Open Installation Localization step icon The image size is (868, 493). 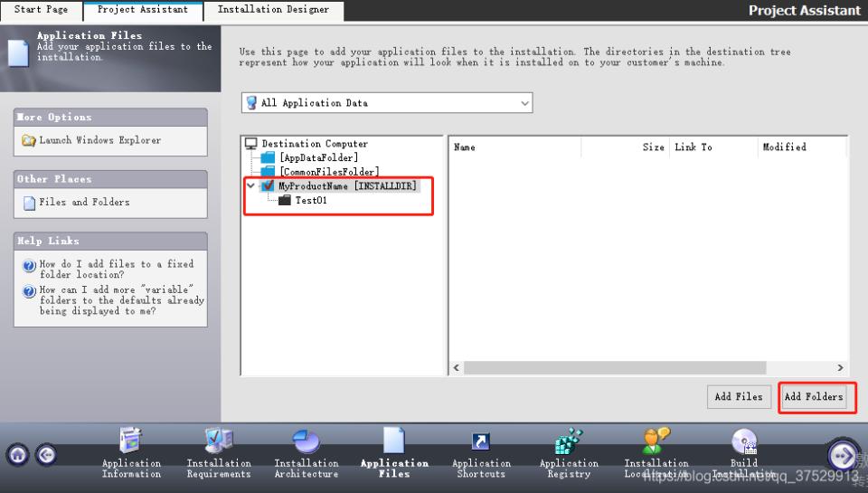[656, 441]
